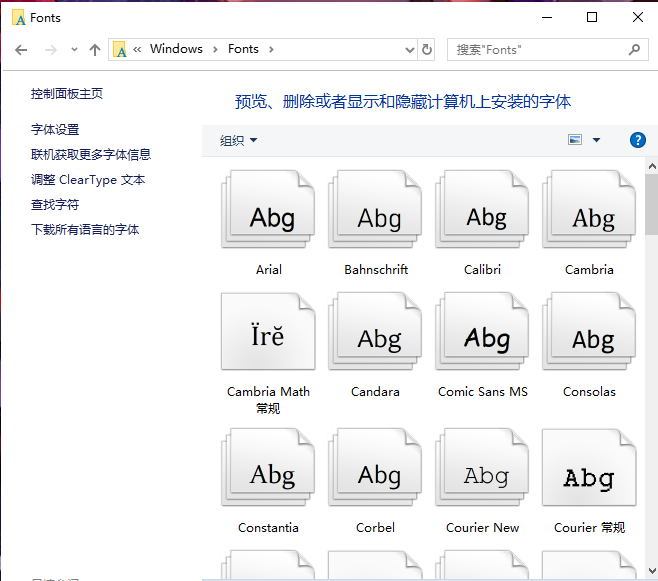The image size is (658, 581).
Task: Minimize the Fonts window
Action: point(547,17)
